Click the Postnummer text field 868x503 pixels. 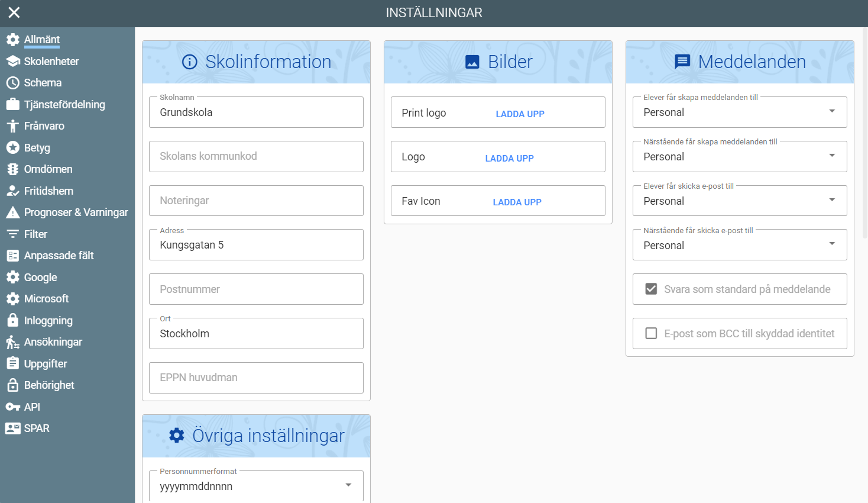click(255, 289)
